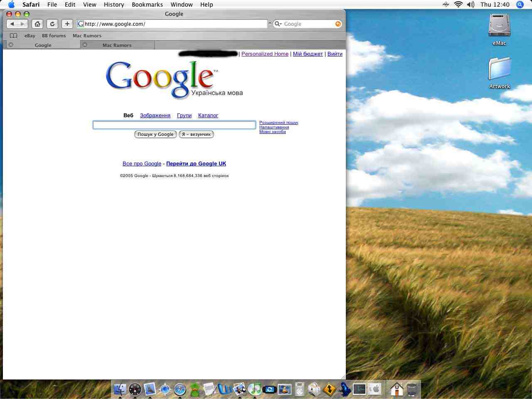Open the Bookmarks menu

coord(147,5)
